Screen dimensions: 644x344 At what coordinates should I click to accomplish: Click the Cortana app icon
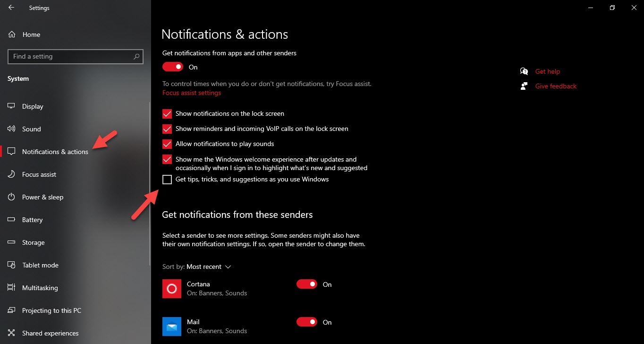tap(172, 288)
